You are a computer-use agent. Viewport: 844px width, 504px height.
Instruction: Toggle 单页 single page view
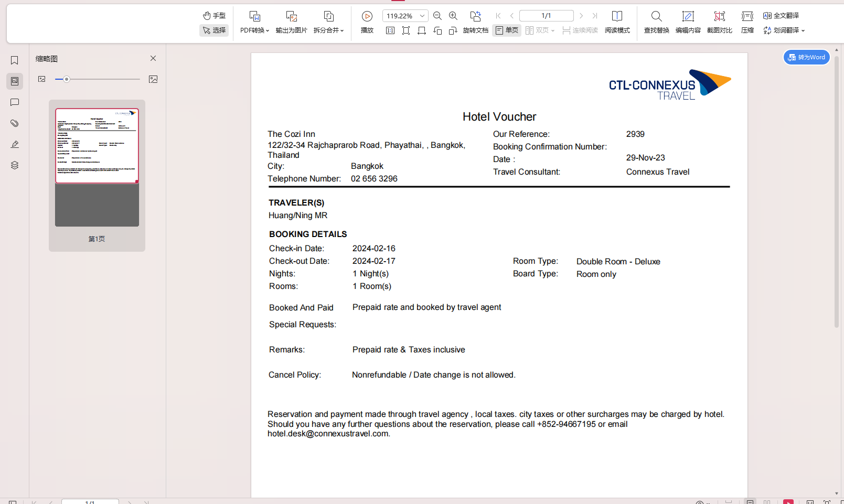tap(507, 30)
